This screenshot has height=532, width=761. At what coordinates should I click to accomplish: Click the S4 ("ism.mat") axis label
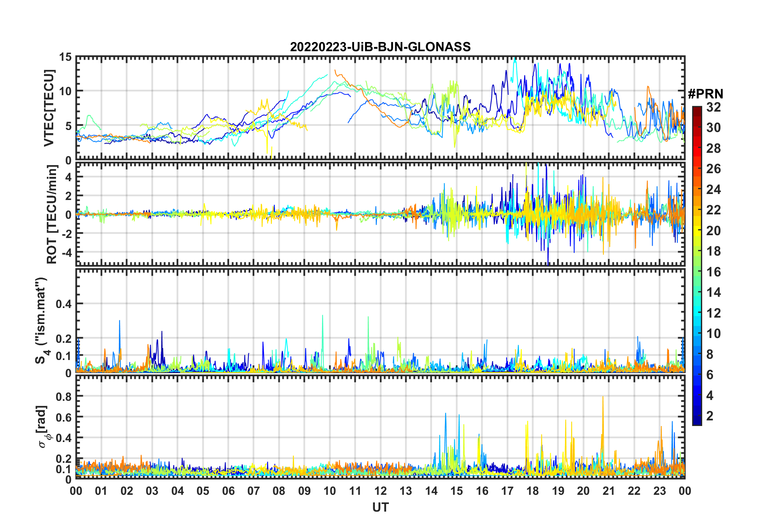click(x=42, y=320)
